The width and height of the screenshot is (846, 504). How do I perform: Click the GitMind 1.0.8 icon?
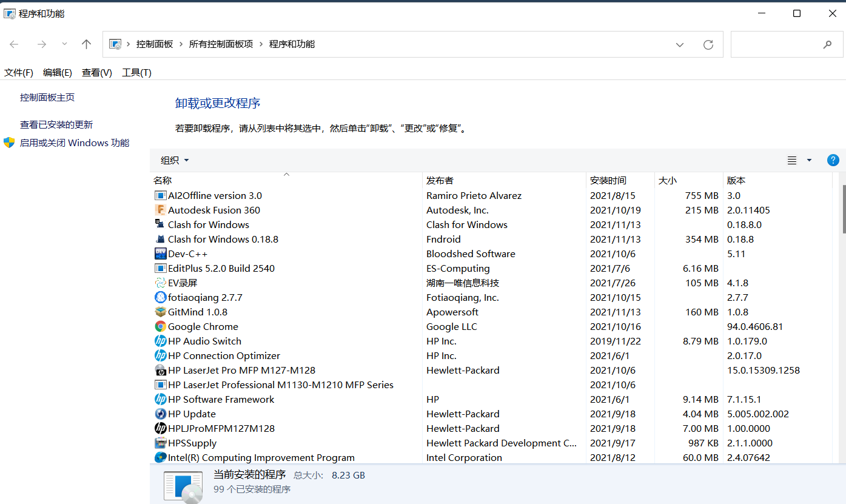click(x=160, y=312)
